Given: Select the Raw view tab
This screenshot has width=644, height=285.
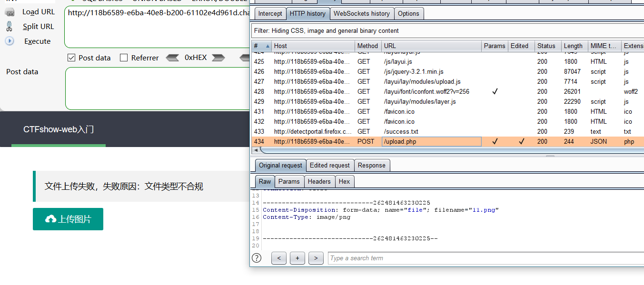Looking at the screenshot, I should (x=265, y=181).
